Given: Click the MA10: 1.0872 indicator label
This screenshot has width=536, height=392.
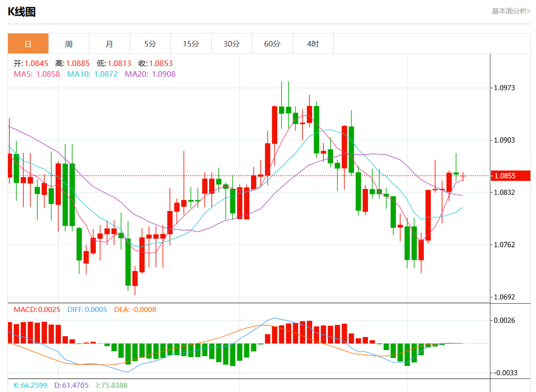Looking at the screenshot, I should 92,74.
